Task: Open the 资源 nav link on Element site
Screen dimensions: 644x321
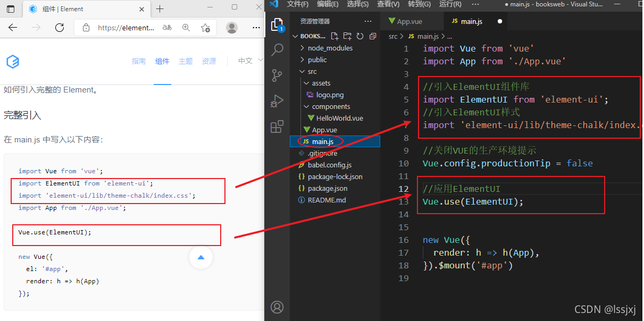Action: (209, 61)
